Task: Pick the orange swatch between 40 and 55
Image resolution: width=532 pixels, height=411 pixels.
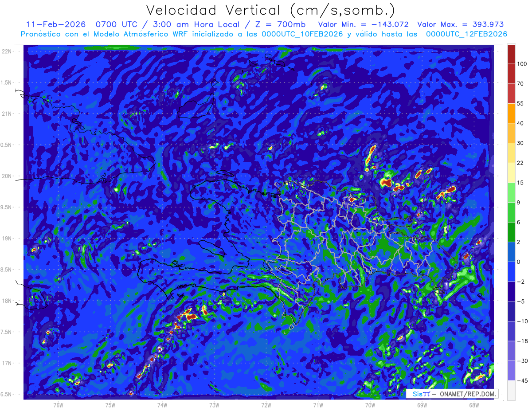Action: pos(511,113)
